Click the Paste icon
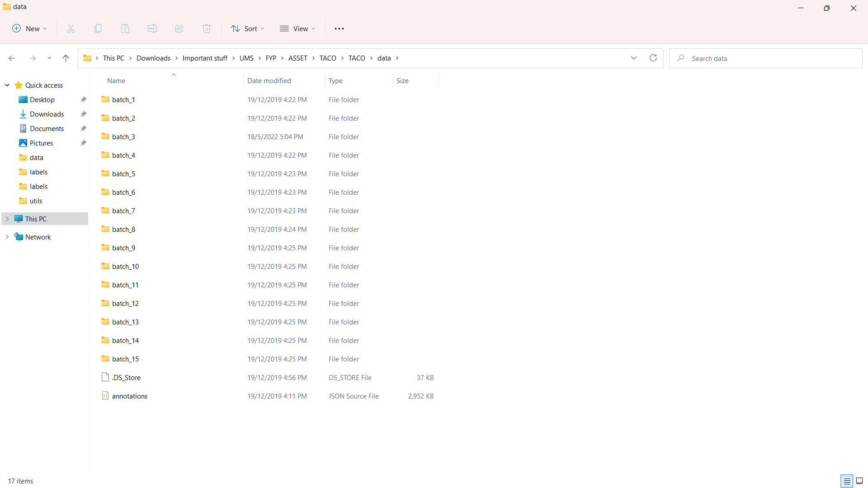This screenshot has width=868, height=488. [x=125, y=28]
